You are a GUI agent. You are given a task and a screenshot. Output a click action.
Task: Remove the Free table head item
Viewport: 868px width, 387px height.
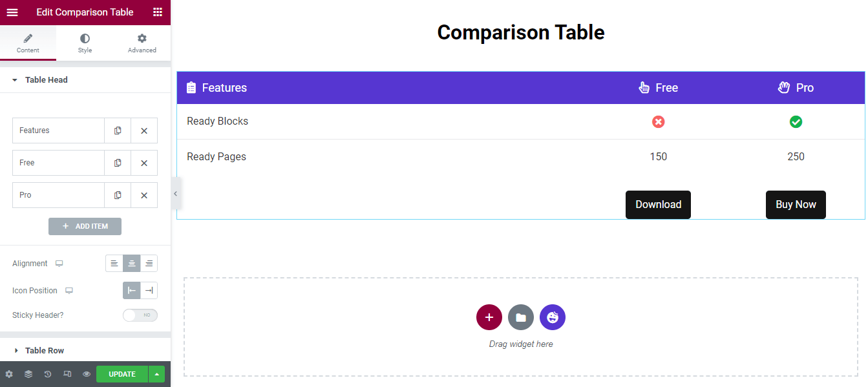tap(144, 163)
